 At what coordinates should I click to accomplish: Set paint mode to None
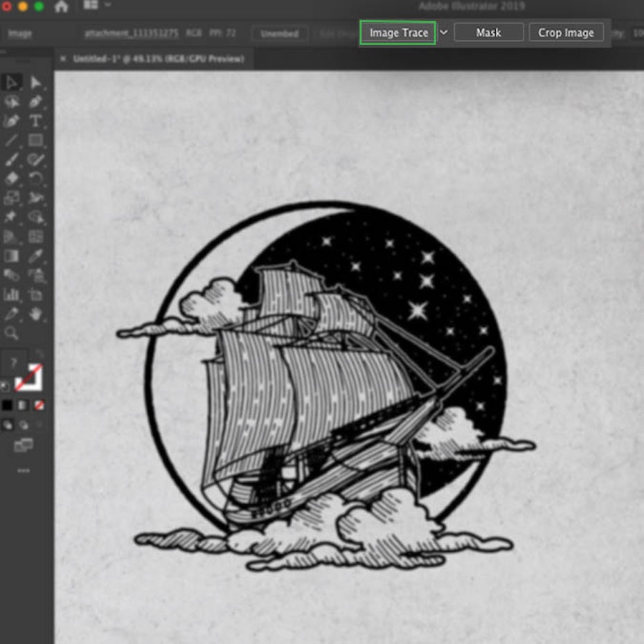coord(39,404)
